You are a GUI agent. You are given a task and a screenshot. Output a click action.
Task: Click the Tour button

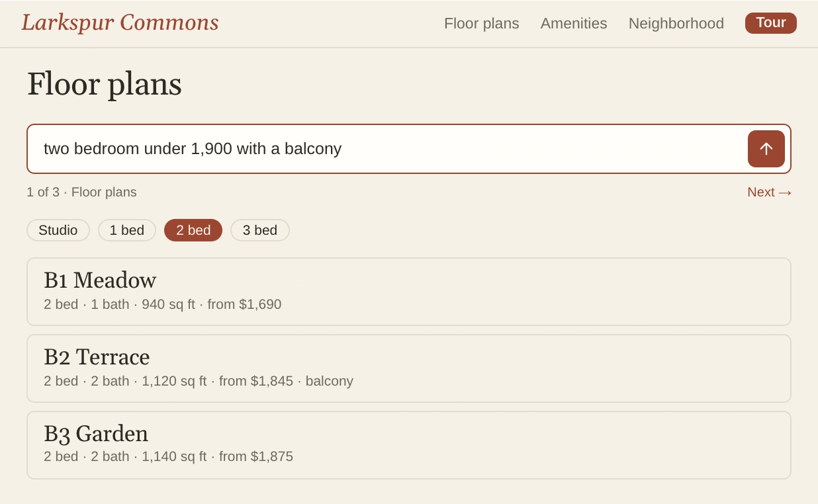click(x=770, y=23)
